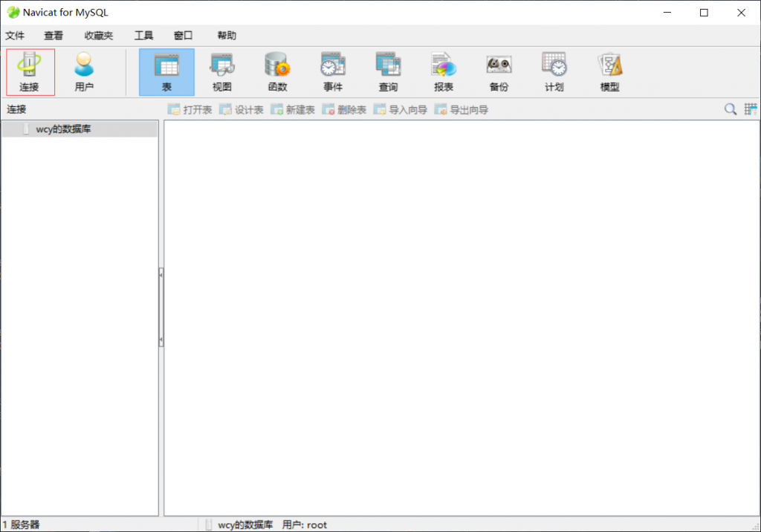This screenshot has height=532, width=761.
Task: Click the Navicat application logo icon
Action: pyautogui.click(x=13, y=12)
